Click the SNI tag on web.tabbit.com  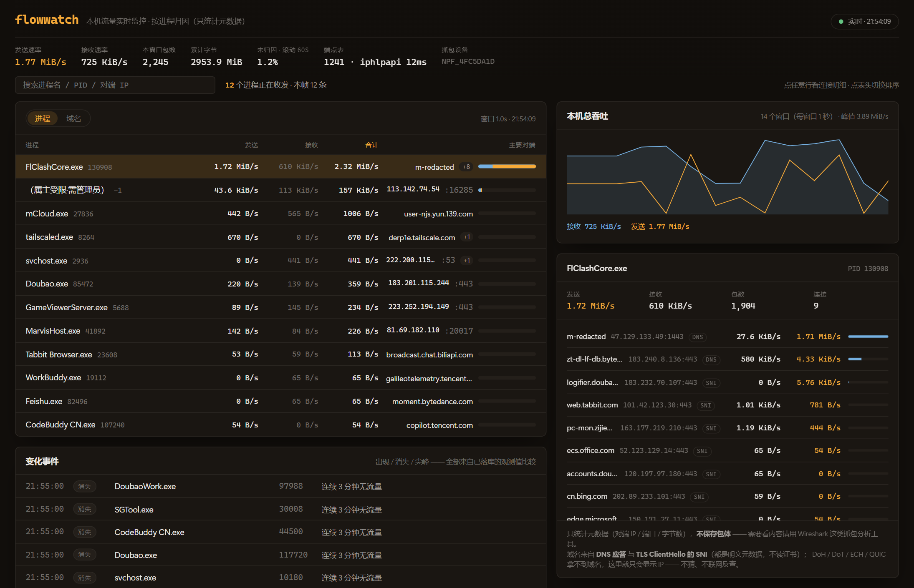(x=706, y=405)
